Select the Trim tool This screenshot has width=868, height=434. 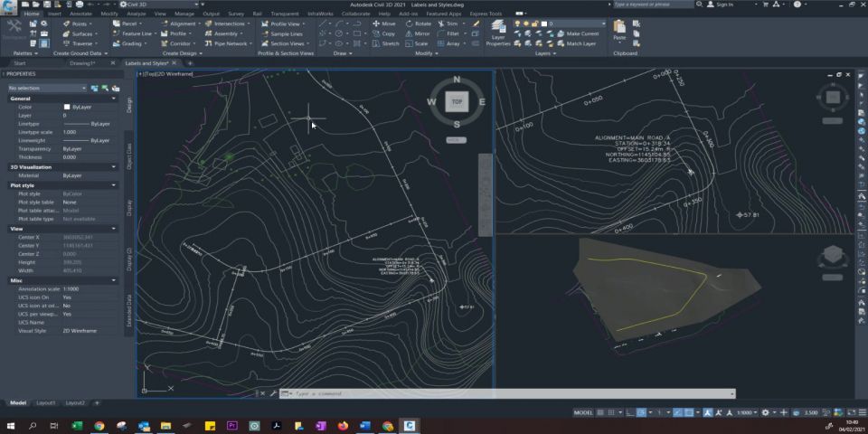tap(448, 24)
